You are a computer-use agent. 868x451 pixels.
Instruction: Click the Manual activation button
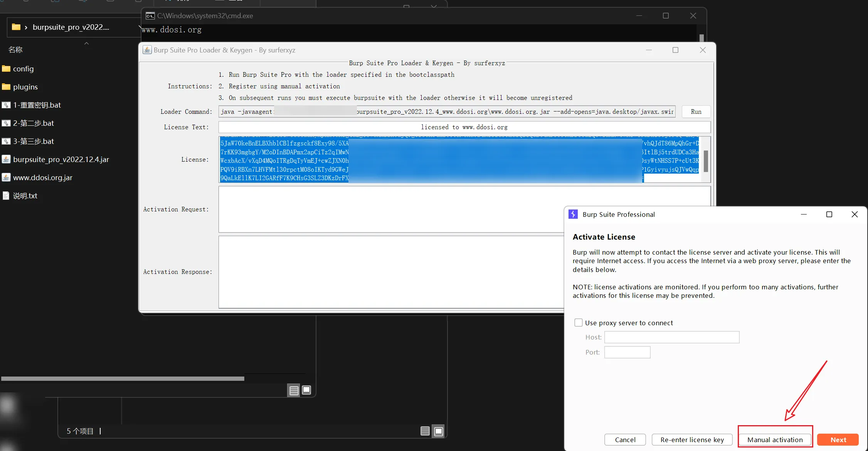pos(775,440)
